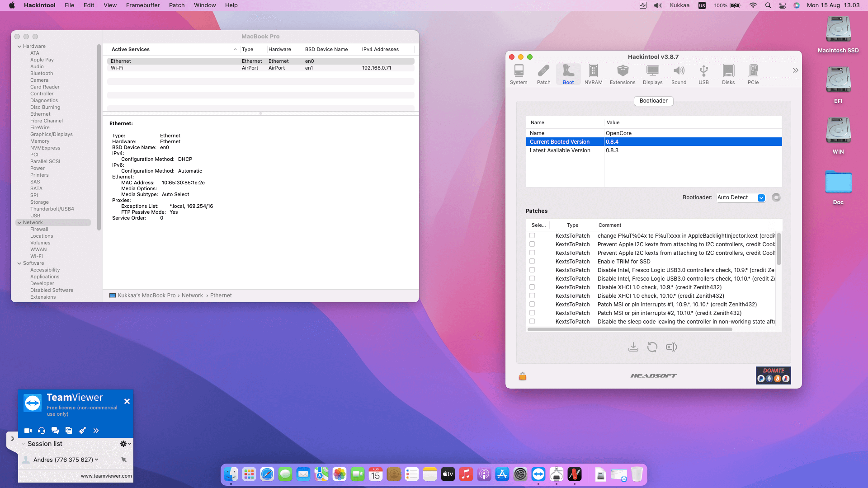Collapse the Network tree section
This screenshot has height=488, width=868.
tap(19, 222)
